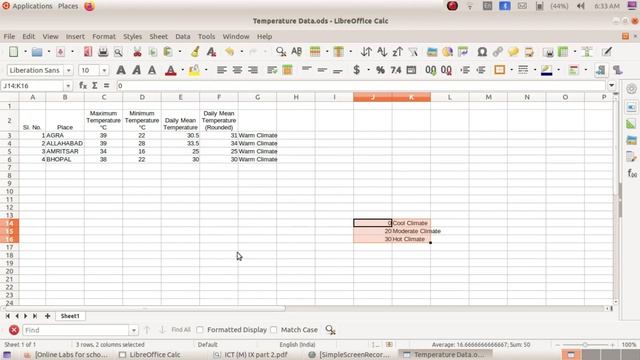Click the Format as percent icon
640x360 pixels.
[x=380, y=70]
